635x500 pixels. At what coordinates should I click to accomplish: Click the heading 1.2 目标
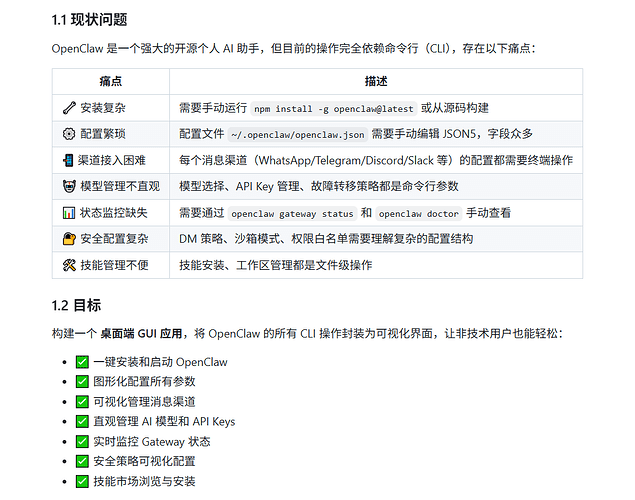(x=76, y=305)
